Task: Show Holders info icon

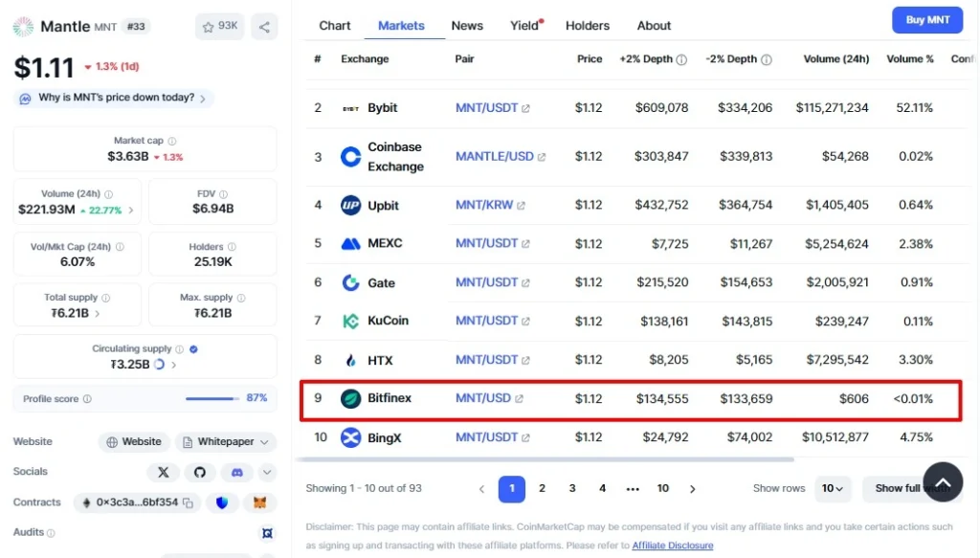Action: (232, 247)
